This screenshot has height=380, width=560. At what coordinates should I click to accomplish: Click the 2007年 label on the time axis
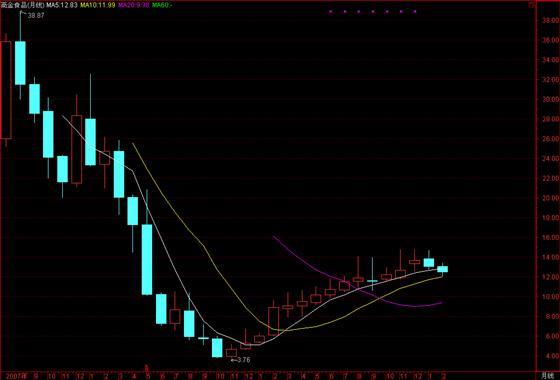tap(14, 376)
